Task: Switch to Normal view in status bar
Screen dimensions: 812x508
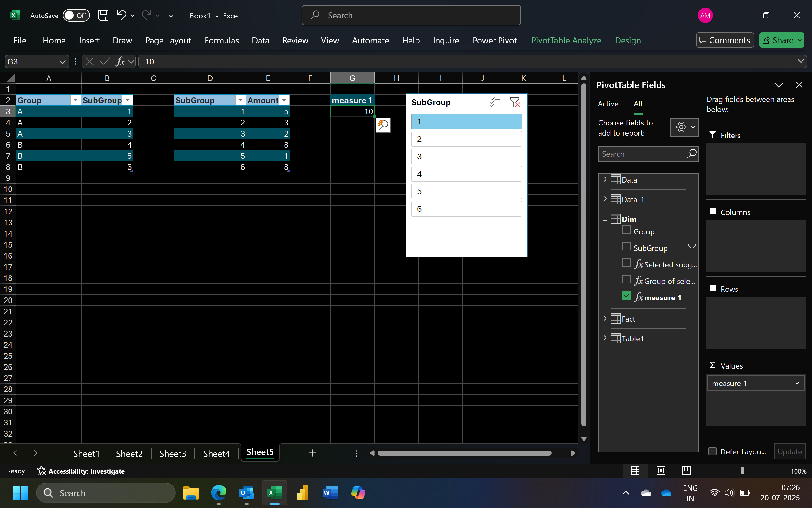Action: coord(635,471)
